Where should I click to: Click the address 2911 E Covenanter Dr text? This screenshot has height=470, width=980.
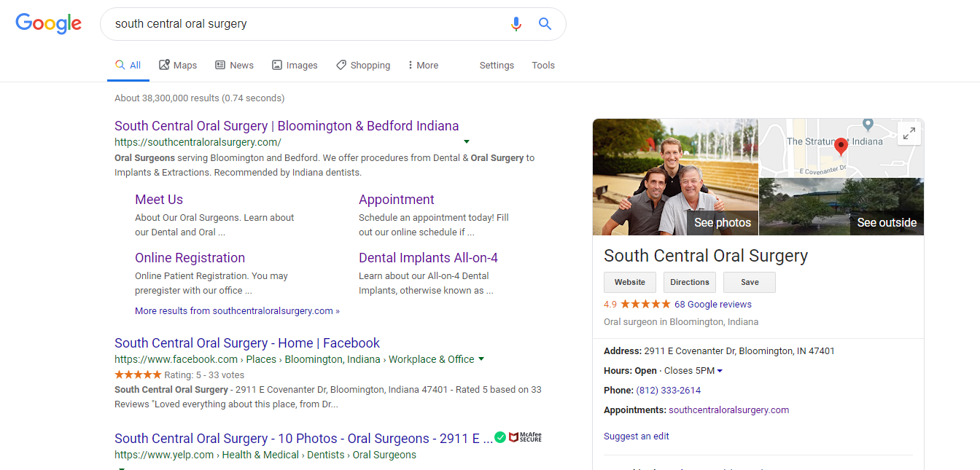739,351
